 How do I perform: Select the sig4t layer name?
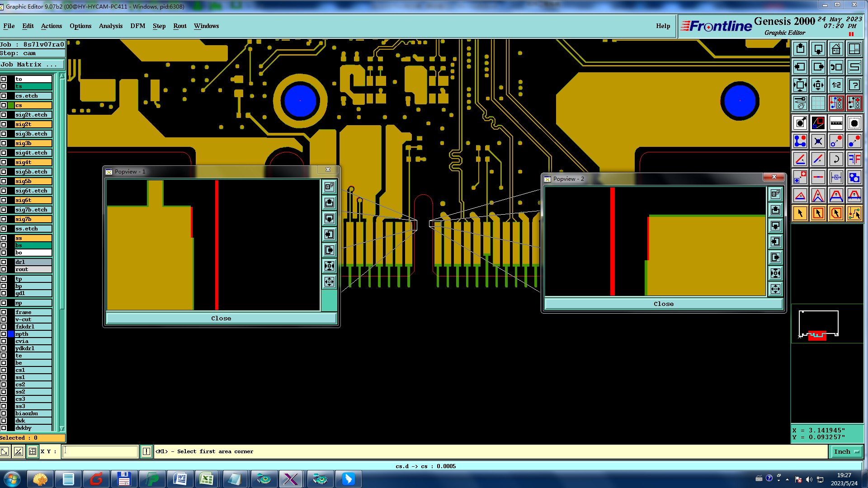33,162
